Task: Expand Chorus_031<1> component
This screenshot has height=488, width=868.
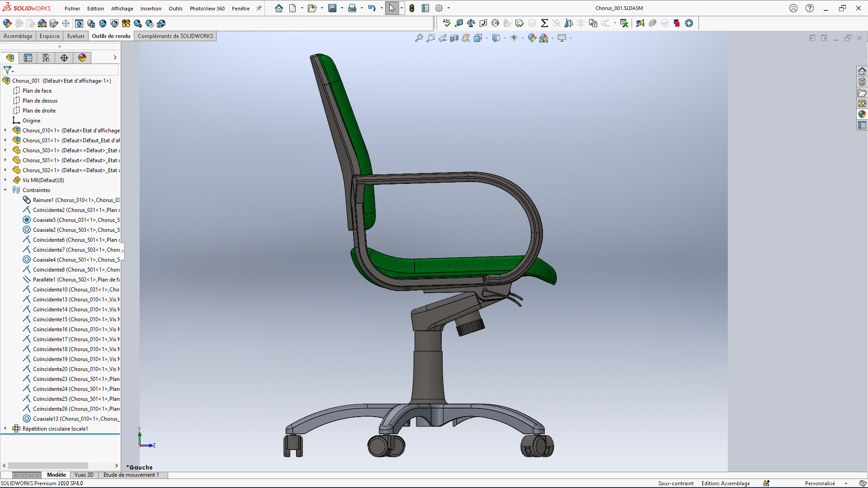Action: tap(5, 140)
